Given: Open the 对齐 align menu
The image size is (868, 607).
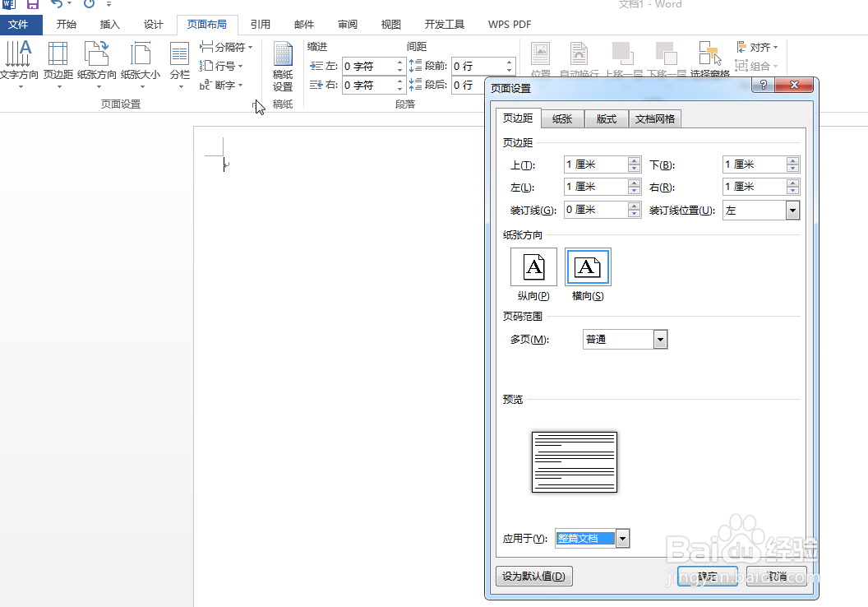Looking at the screenshot, I should (x=757, y=47).
